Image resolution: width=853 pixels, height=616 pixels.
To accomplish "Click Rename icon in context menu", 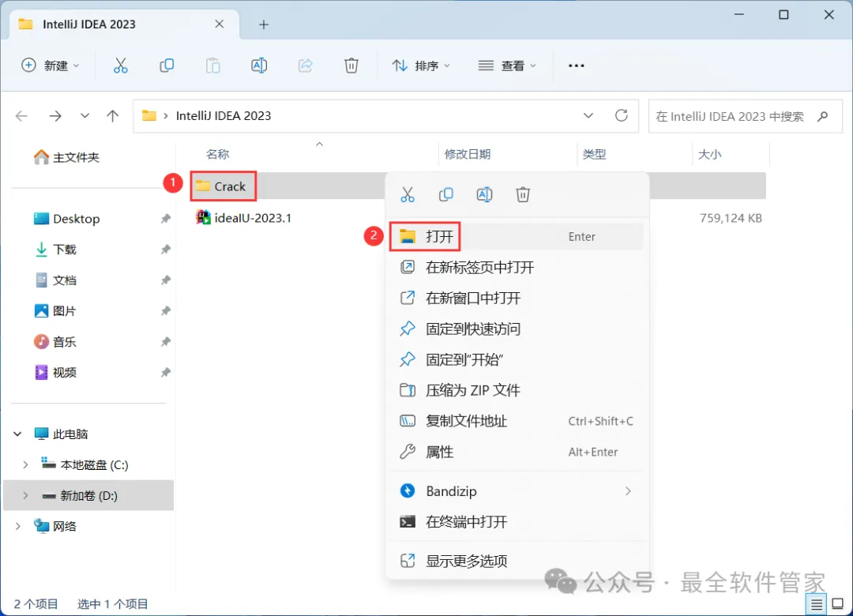I will [485, 194].
